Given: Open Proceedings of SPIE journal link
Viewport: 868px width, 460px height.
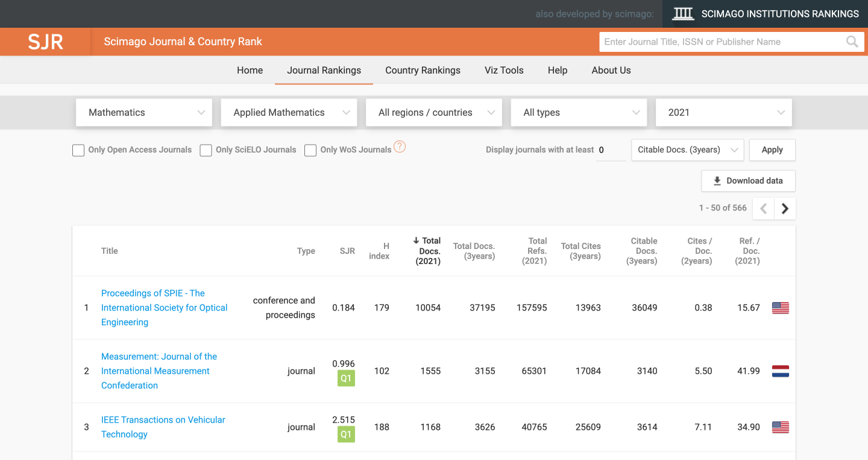Looking at the screenshot, I should 165,307.
